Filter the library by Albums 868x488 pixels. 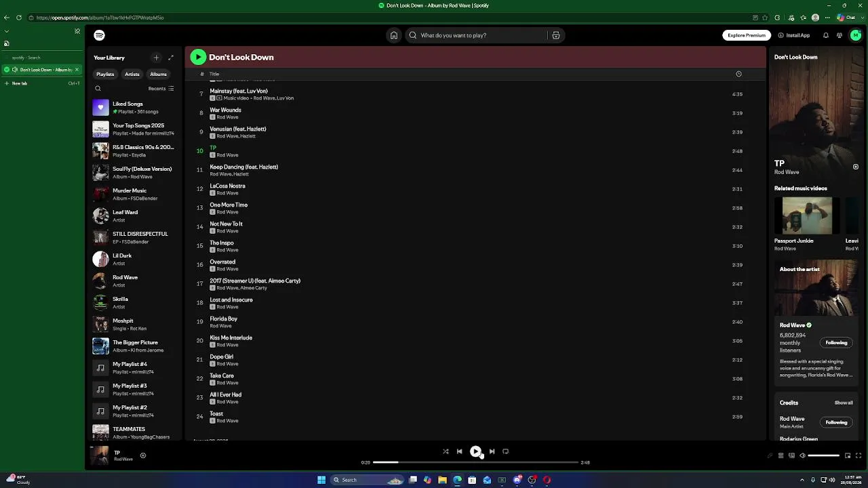159,74
